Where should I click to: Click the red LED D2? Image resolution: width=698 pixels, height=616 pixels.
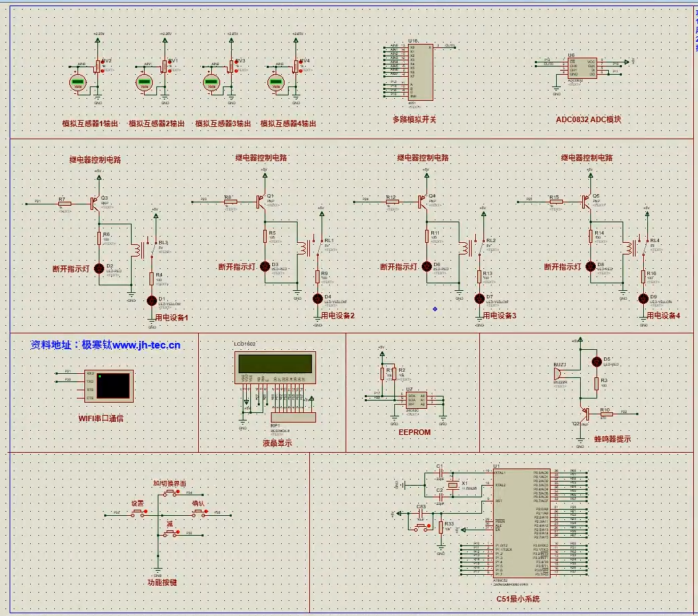pyautogui.click(x=99, y=268)
